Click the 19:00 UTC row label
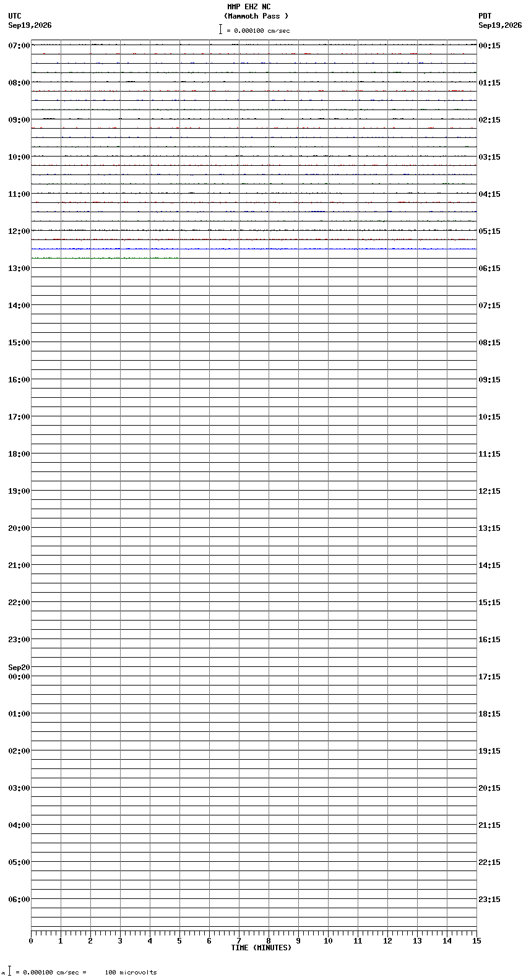Screen dimensions: 526x980 coord(19,491)
